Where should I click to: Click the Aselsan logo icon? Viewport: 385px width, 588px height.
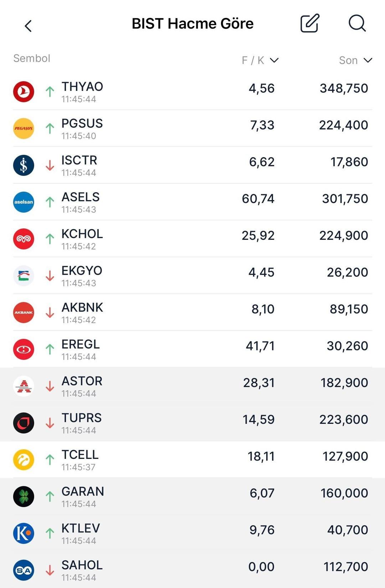point(23,202)
